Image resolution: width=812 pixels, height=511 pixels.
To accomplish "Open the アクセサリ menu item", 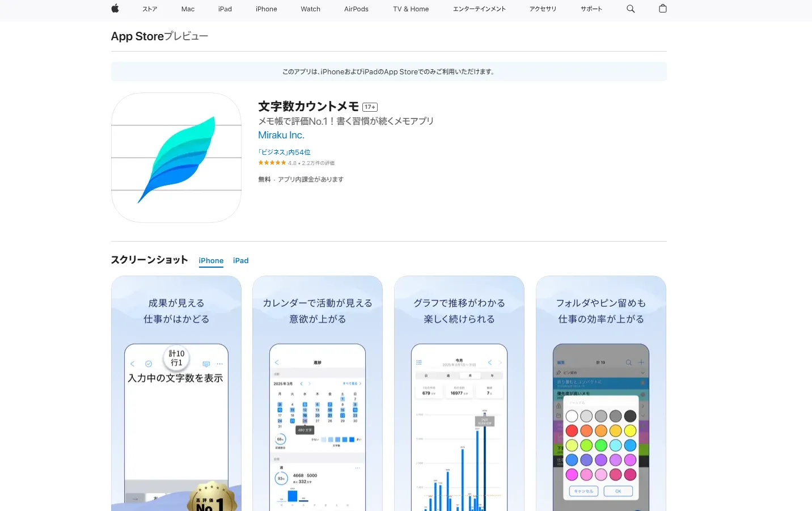I will click(543, 9).
